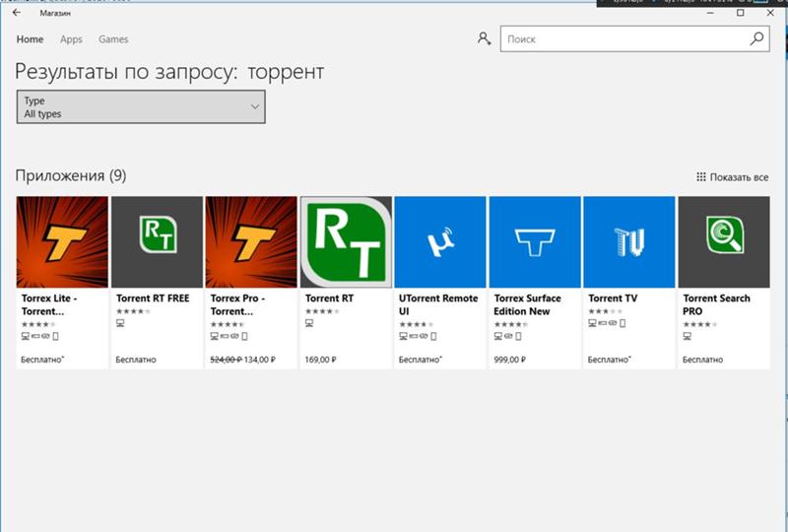Click the Torrex Surface Edition New title
Screen dimensions: 788x532
point(527,304)
